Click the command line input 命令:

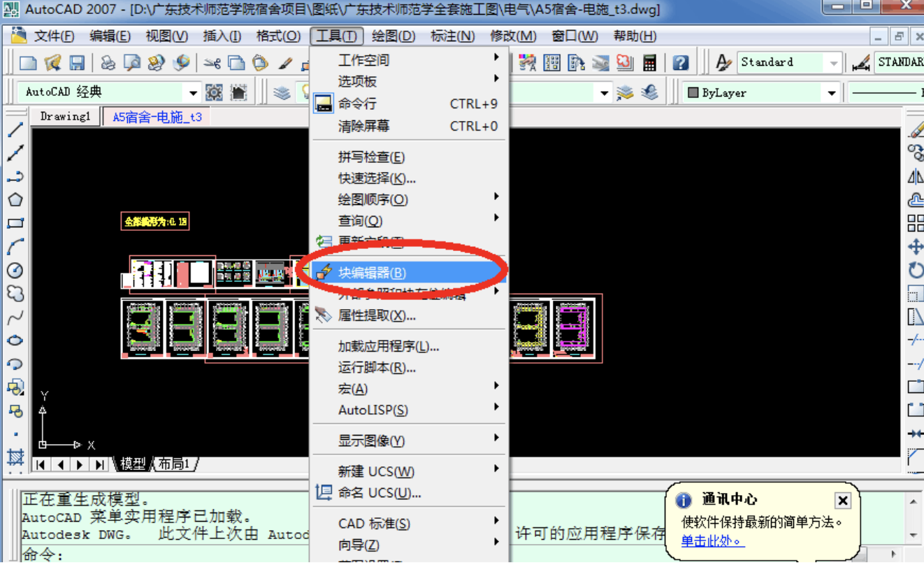click(x=164, y=556)
